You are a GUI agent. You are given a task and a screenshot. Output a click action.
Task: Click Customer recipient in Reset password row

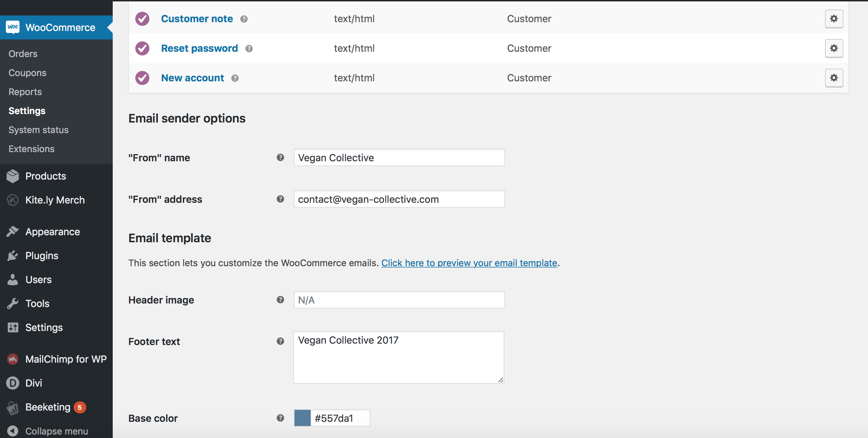(529, 48)
